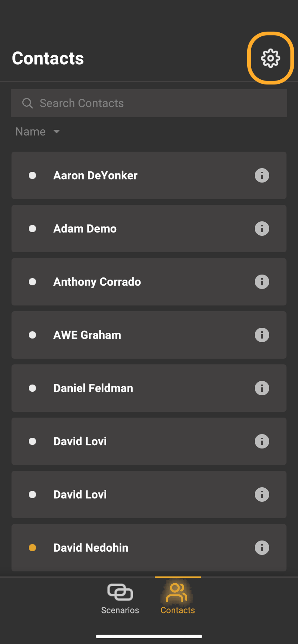Click the Scenarios linked-rectangles icon
298x644 pixels.
click(120, 592)
